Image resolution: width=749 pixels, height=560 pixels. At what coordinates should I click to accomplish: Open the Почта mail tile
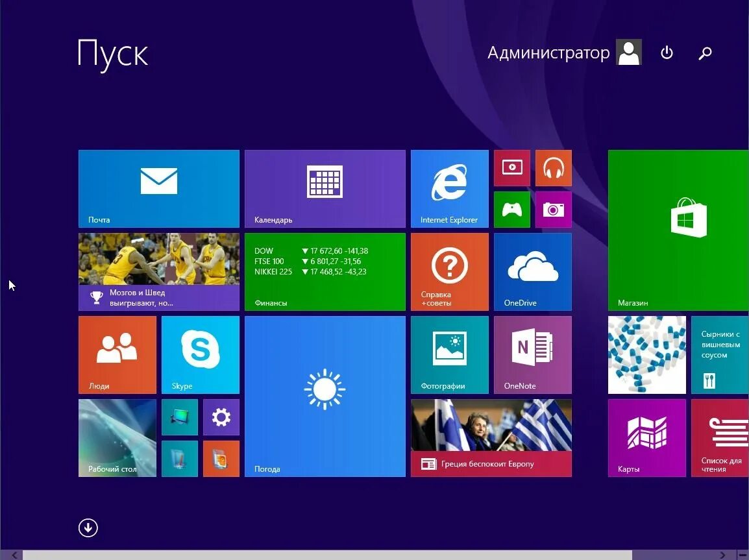[158, 189]
